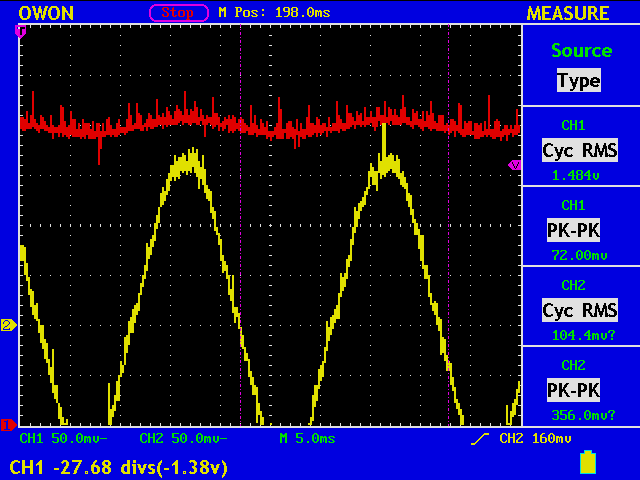This screenshot has height=480, width=640.
Task: Click the 1.484v CH1 RMS value
Action: click(x=576, y=176)
